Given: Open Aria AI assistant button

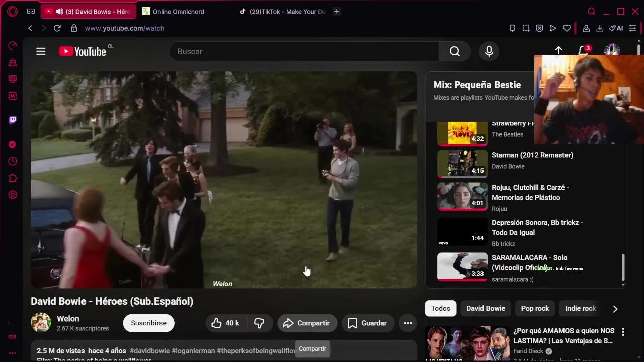Looking at the screenshot, I should pyautogui.click(x=616, y=28).
